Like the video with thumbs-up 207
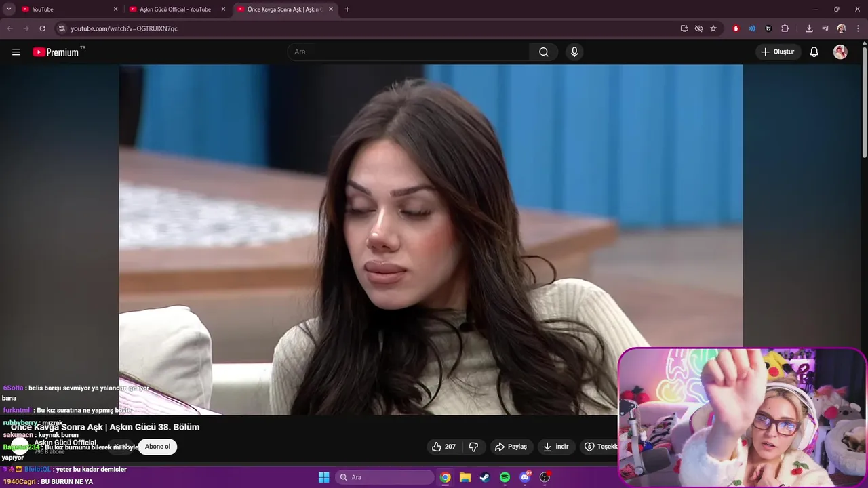Image resolution: width=868 pixels, height=488 pixels. (x=444, y=447)
